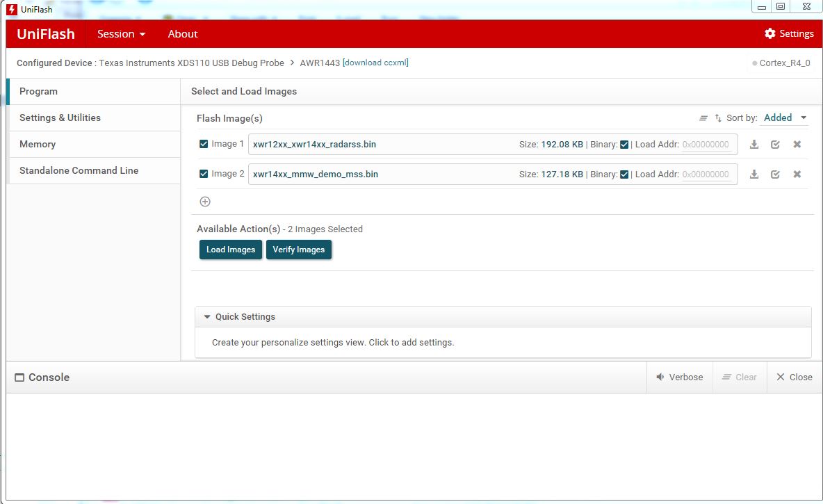Click Load Addr field for Image 1
The image size is (823, 504).
[x=706, y=145]
